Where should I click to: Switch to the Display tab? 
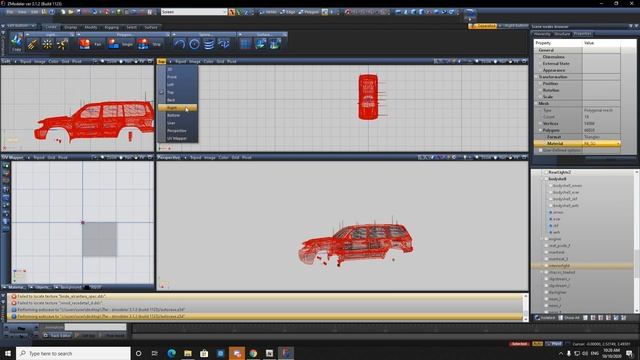click(x=71, y=27)
